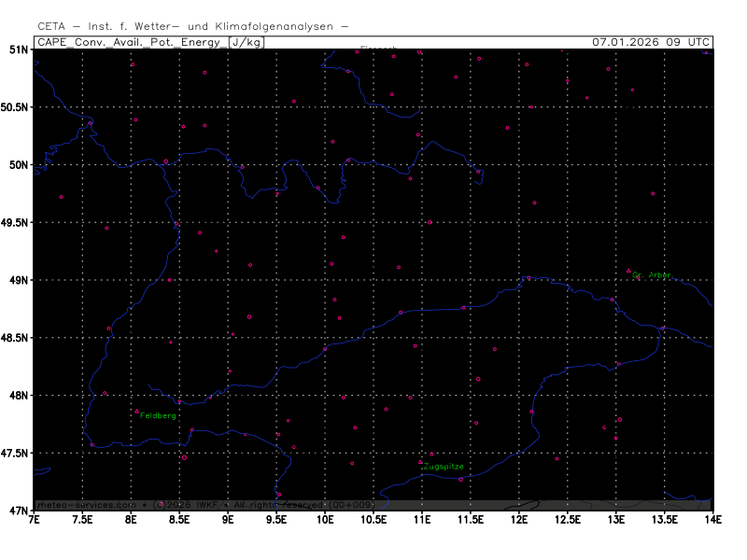Click the 10E longitude axis label
The image size is (747, 560).
[326, 519]
